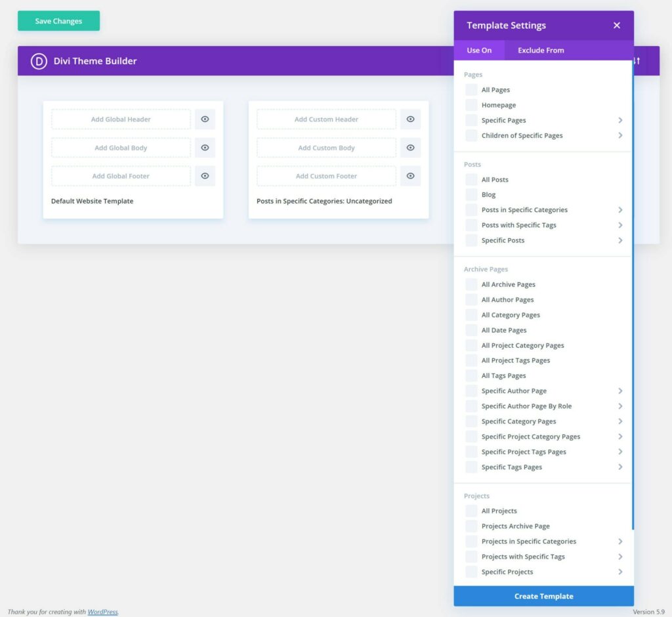Toggle visibility of the Custom Body
Viewport: 672px width, 617px height.
point(410,148)
